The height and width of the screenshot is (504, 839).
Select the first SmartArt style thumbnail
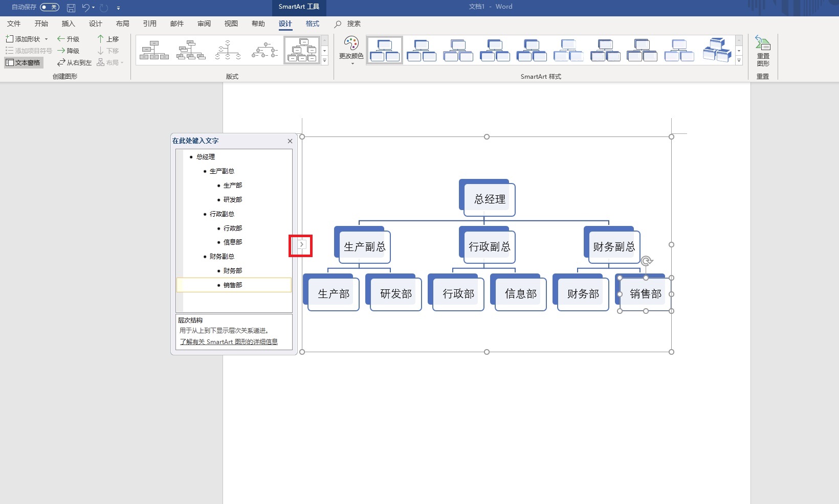point(385,50)
